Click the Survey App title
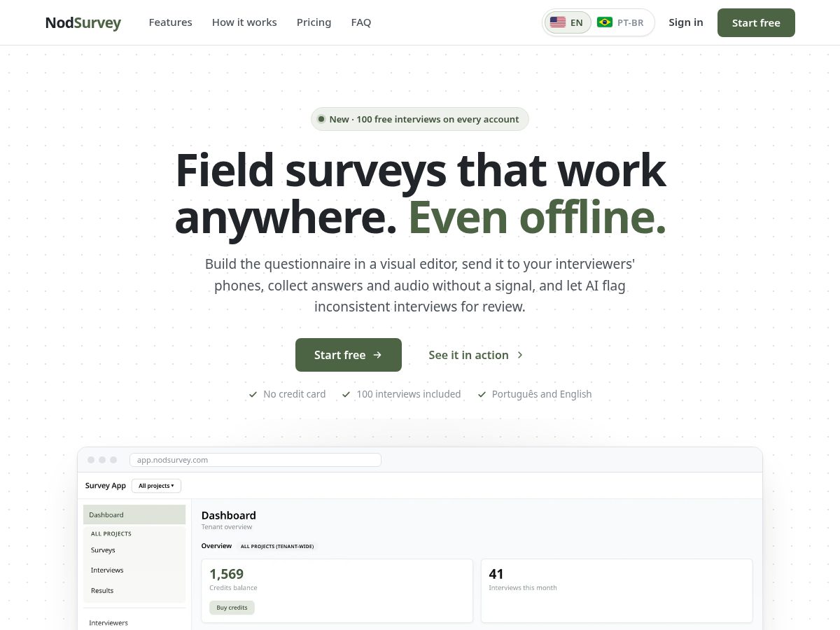 click(106, 486)
